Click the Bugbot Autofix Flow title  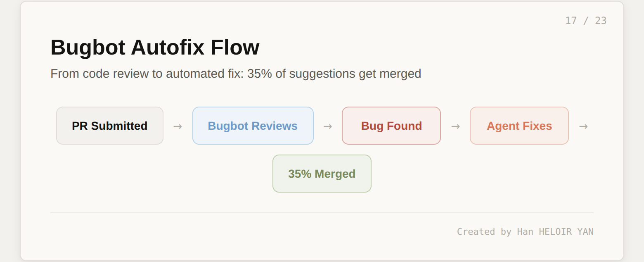pyautogui.click(x=155, y=47)
